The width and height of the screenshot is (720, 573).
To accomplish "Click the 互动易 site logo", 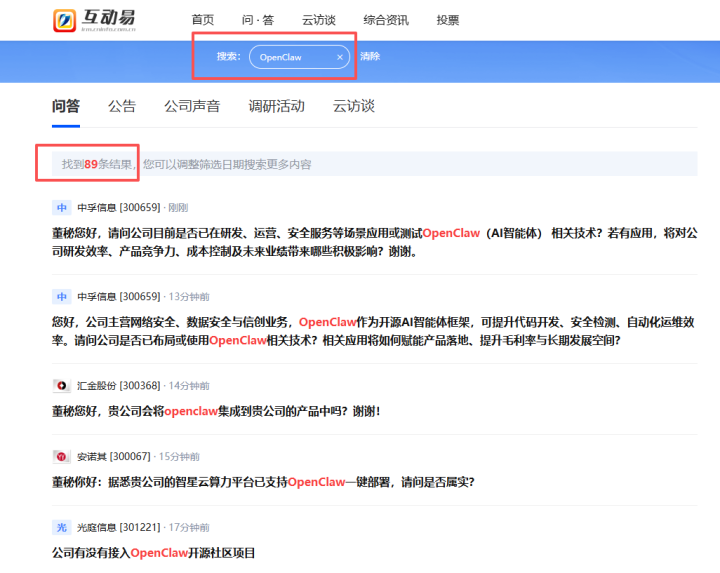I will point(94,20).
